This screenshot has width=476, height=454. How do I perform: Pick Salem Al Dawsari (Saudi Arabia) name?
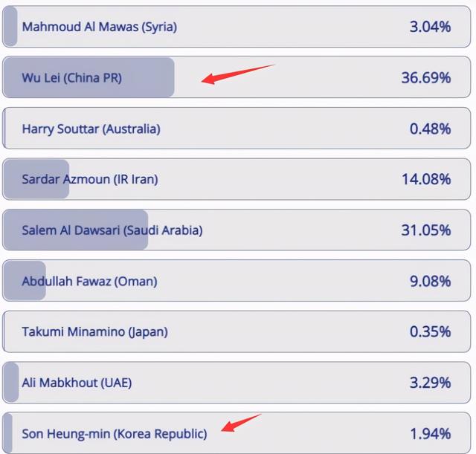tap(112, 230)
